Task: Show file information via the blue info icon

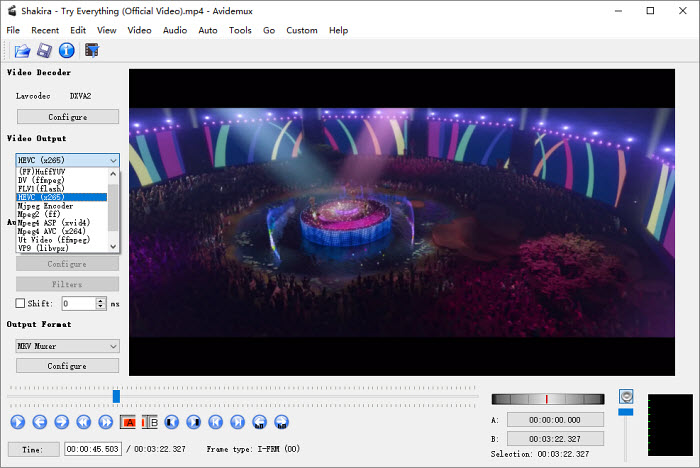Action: [x=67, y=51]
